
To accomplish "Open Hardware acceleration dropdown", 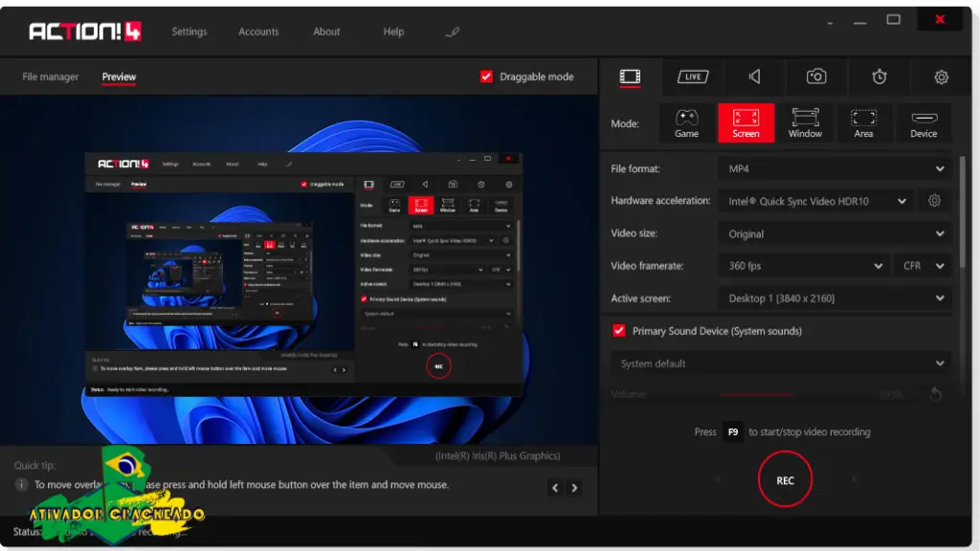I will [x=817, y=201].
